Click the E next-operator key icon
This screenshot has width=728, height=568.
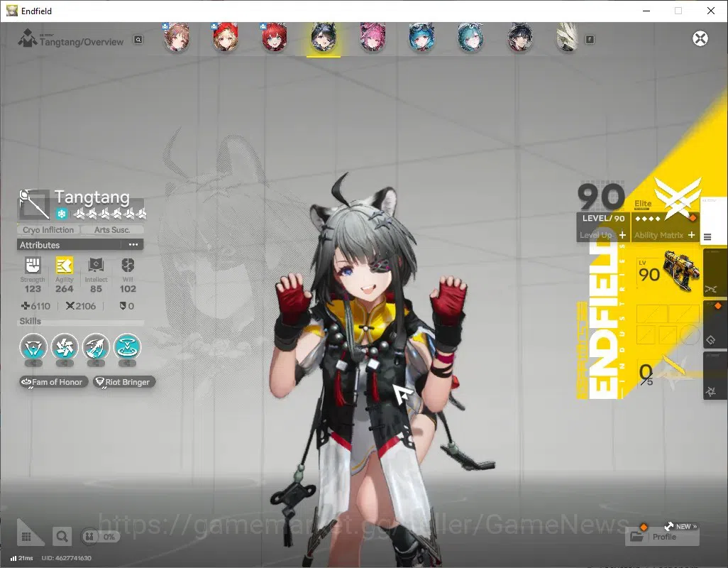pos(590,40)
